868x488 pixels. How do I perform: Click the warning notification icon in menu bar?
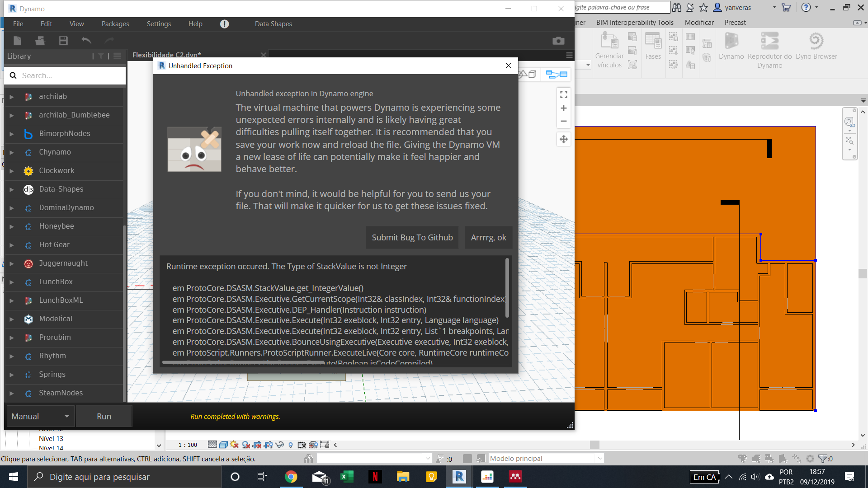tap(224, 24)
